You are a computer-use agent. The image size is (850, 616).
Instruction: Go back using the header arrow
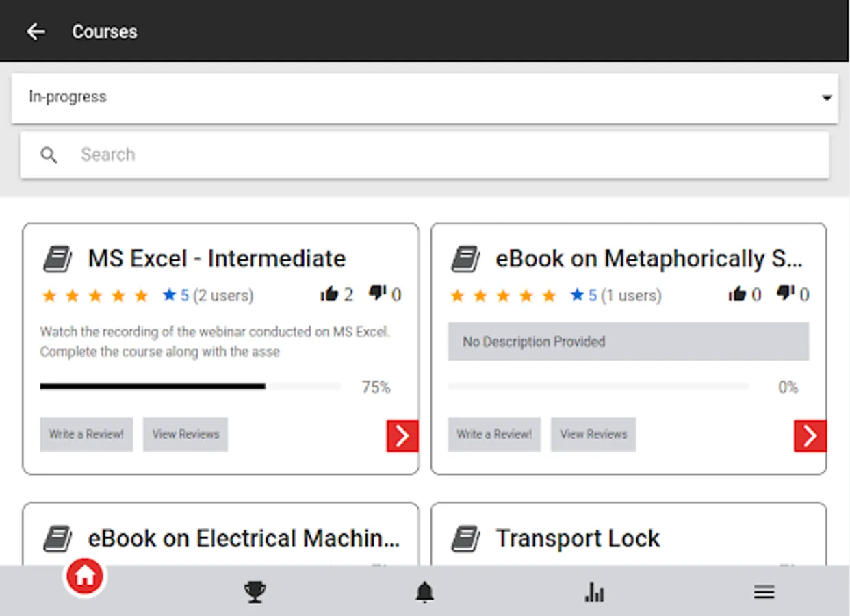[x=36, y=31]
